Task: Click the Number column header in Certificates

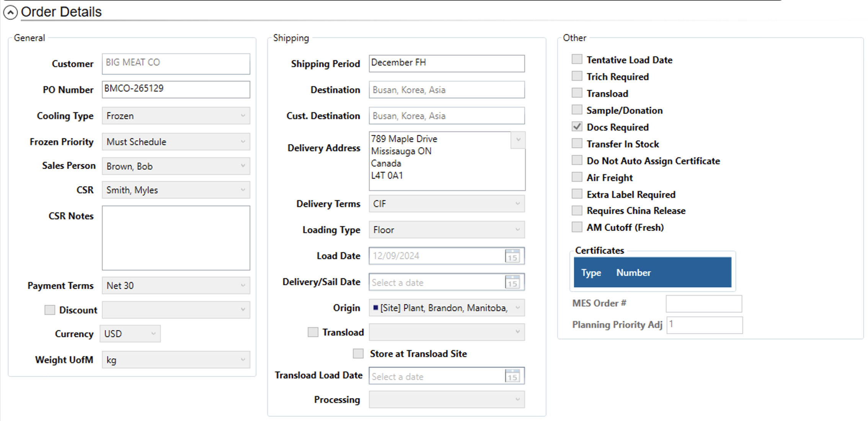Action: 633,273
